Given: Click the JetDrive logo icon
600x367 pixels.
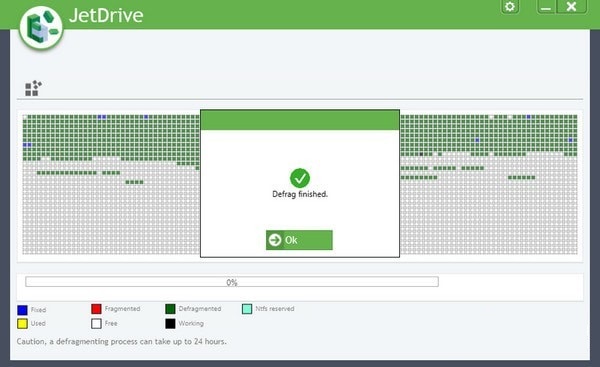Looking at the screenshot, I should [x=41, y=28].
